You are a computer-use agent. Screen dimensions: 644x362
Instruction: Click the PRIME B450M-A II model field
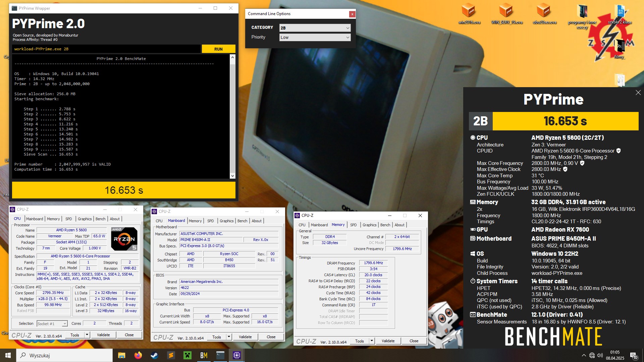click(x=211, y=240)
